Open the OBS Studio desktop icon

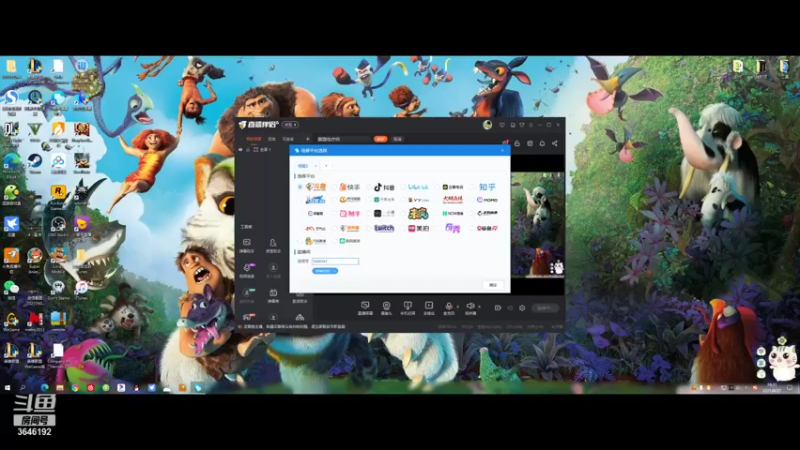[58, 227]
